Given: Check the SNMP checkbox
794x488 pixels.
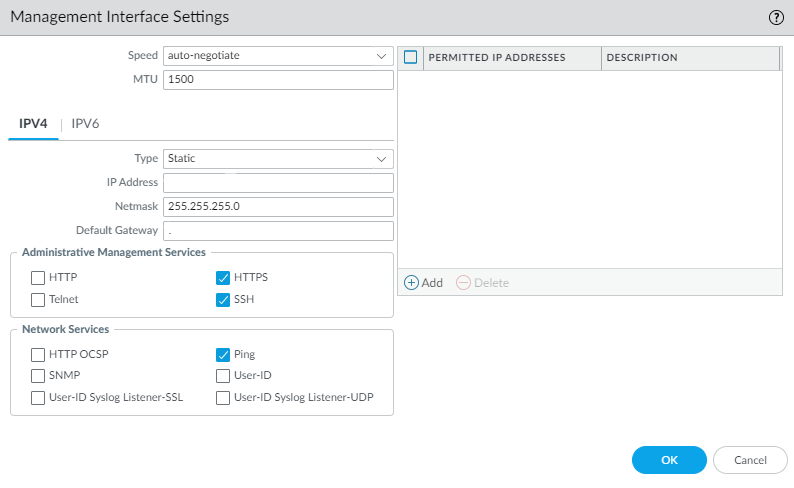Looking at the screenshot, I should coord(38,376).
